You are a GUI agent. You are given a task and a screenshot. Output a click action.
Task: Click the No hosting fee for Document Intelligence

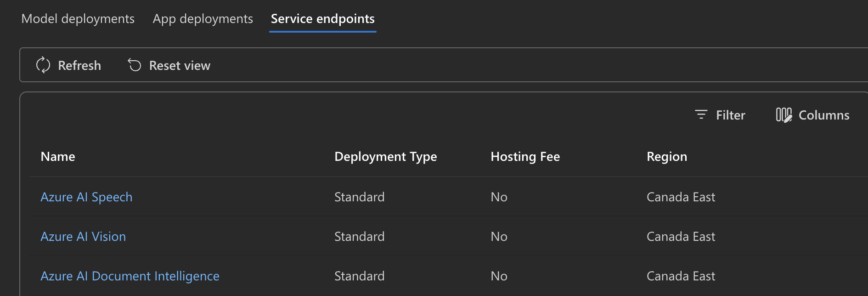pos(499,276)
